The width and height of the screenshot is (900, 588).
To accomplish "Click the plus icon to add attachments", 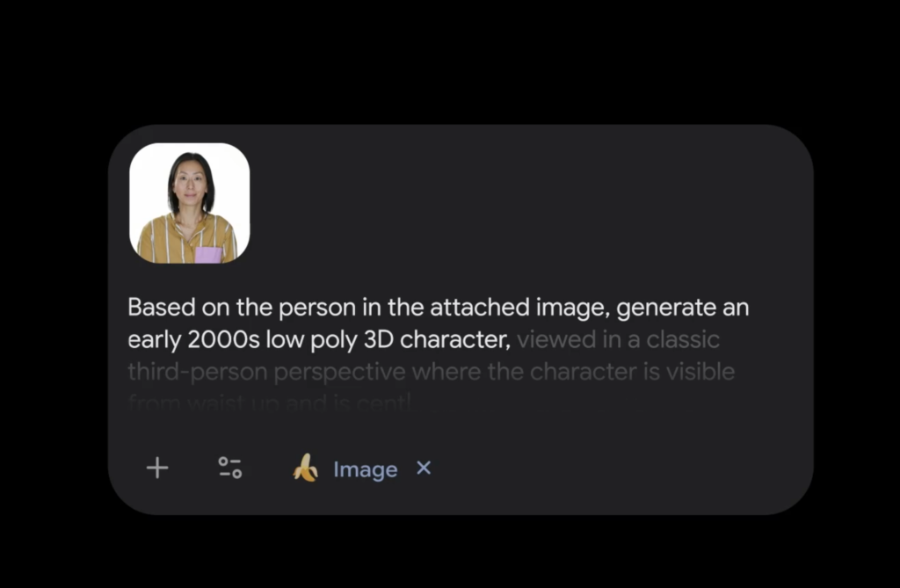I will tap(157, 468).
